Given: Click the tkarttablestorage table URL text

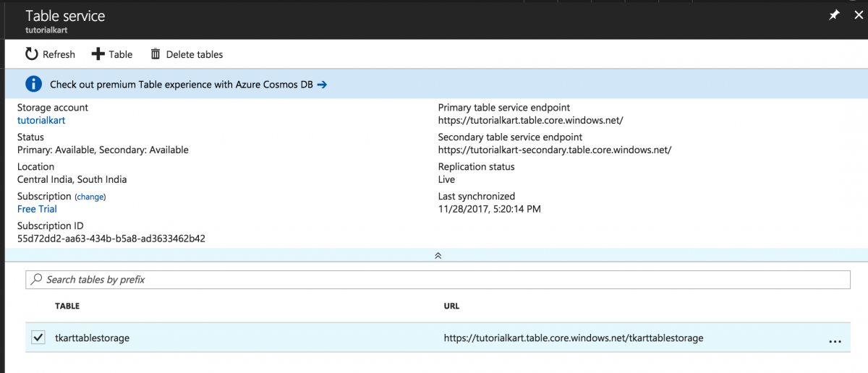Looking at the screenshot, I should tap(574, 338).
